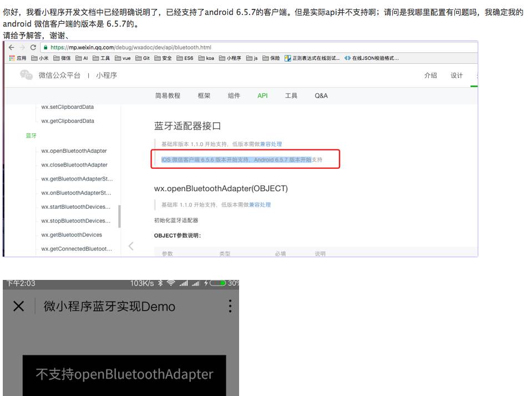
Task: Open the Apps grid bookmark icon
Action: [x=12, y=58]
